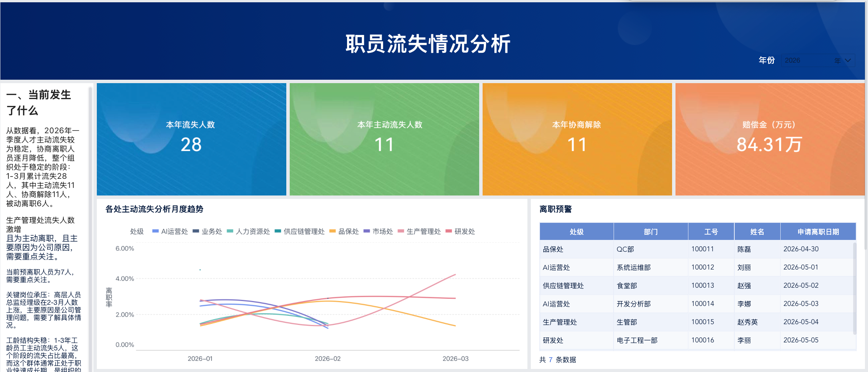Image resolution: width=868 pixels, height=372 pixels.
Task: Click the left text panel scrollbar
Action: [90, 228]
